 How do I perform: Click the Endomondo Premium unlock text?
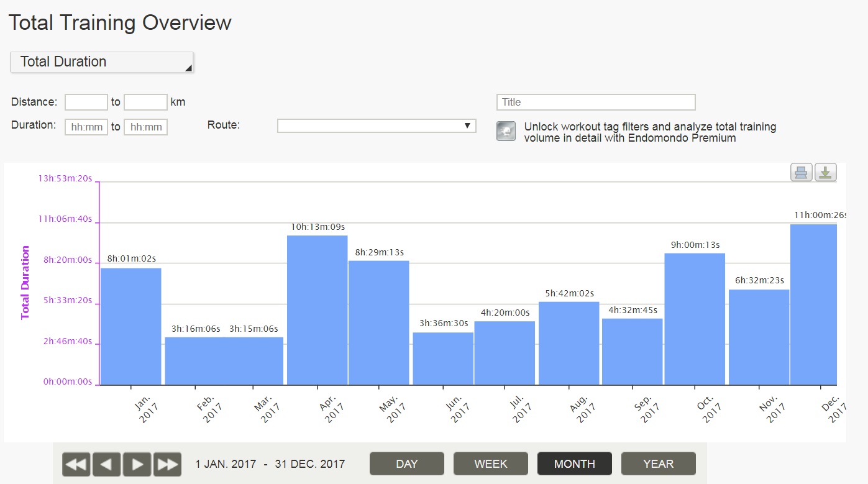(x=650, y=132)
